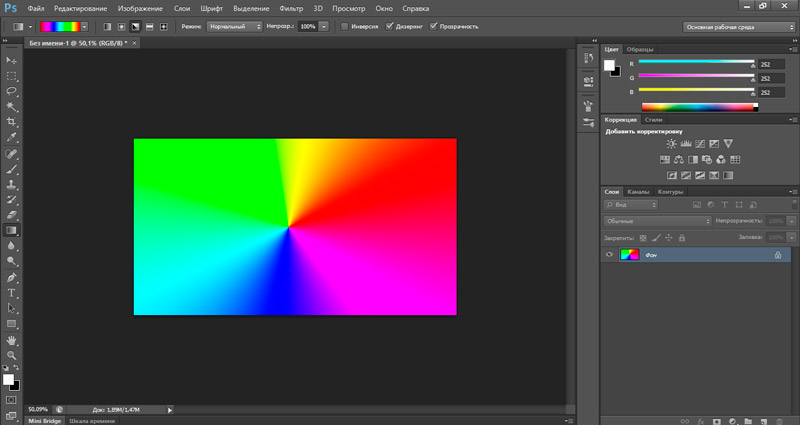Screen dimensions: 800x425
Task: Select the Crop tool
Action: 12,121
